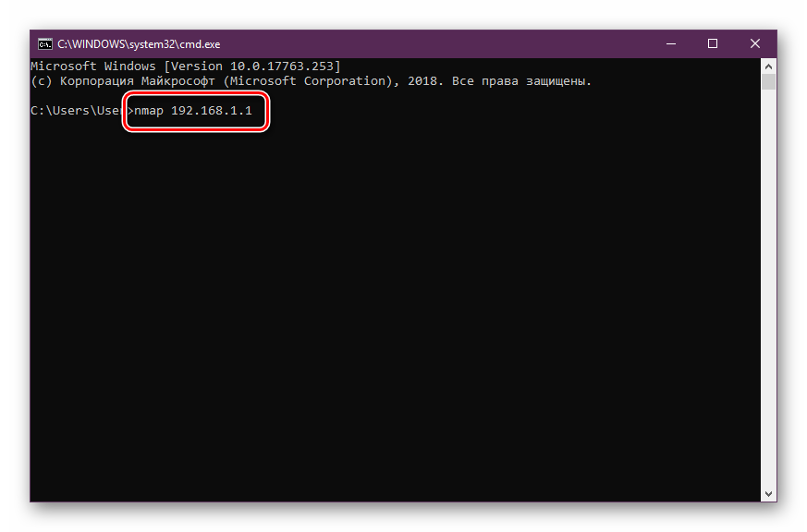The height and width of the screenshot is (532, 807).
Task: Close the command prompt window
Action: click(755, 43)
